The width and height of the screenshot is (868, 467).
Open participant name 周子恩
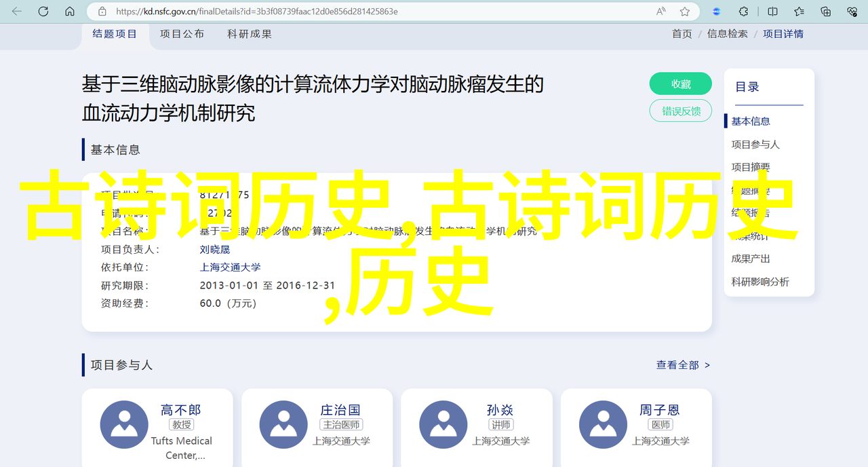(x=660, y=410)
